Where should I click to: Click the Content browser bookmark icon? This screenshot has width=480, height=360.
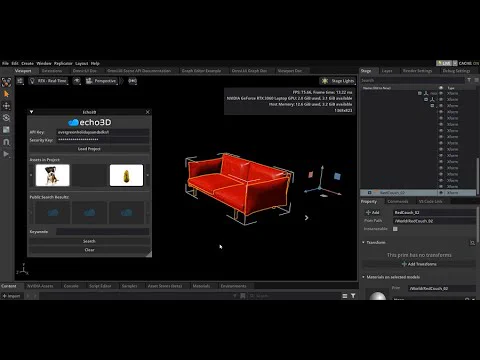(x=243, y=296)
